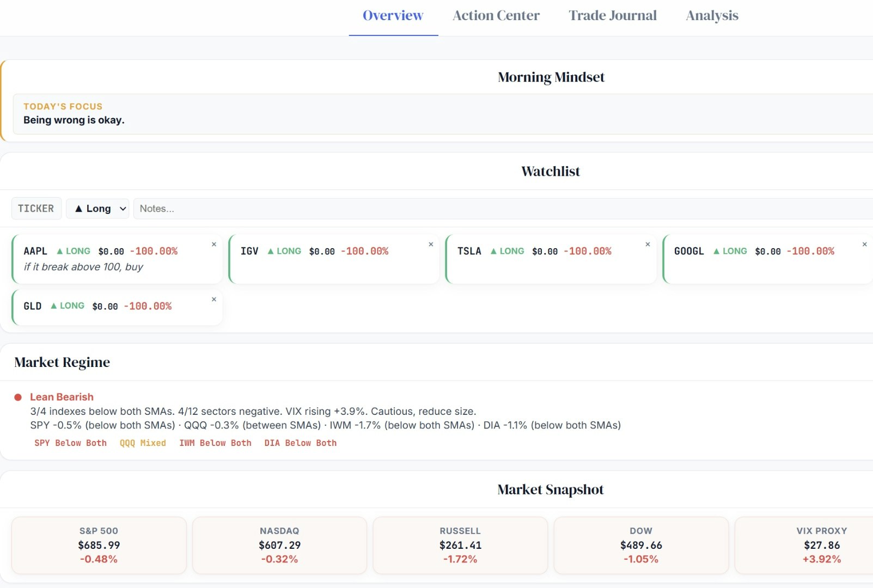Remove GLD from the watchlist
This screenshot has width=873, height=588.
point(213,299)
